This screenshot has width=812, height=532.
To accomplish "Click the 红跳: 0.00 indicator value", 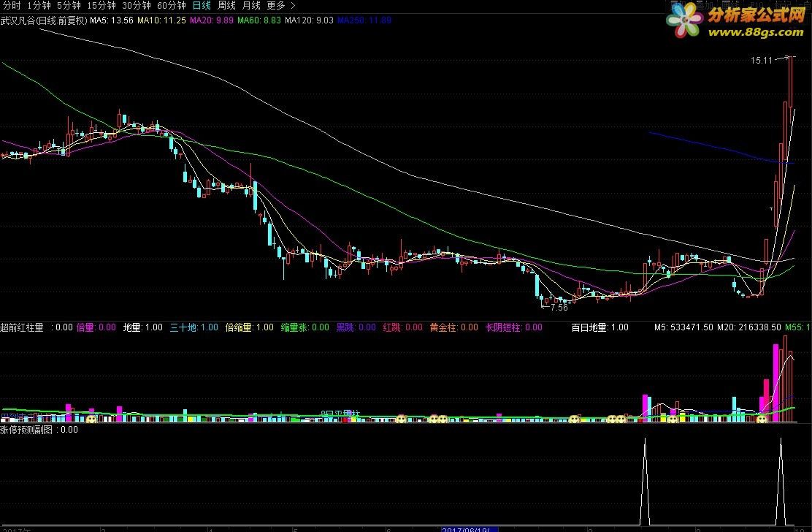I will 402,327.
